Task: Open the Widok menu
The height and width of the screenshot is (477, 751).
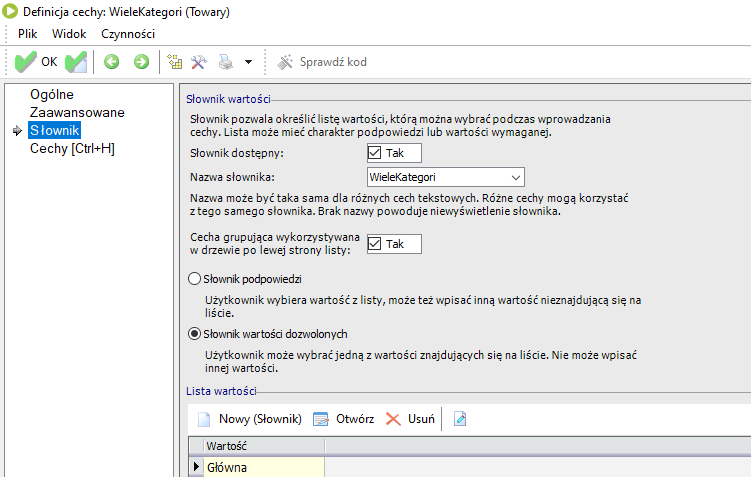Action: coord(69,33)
